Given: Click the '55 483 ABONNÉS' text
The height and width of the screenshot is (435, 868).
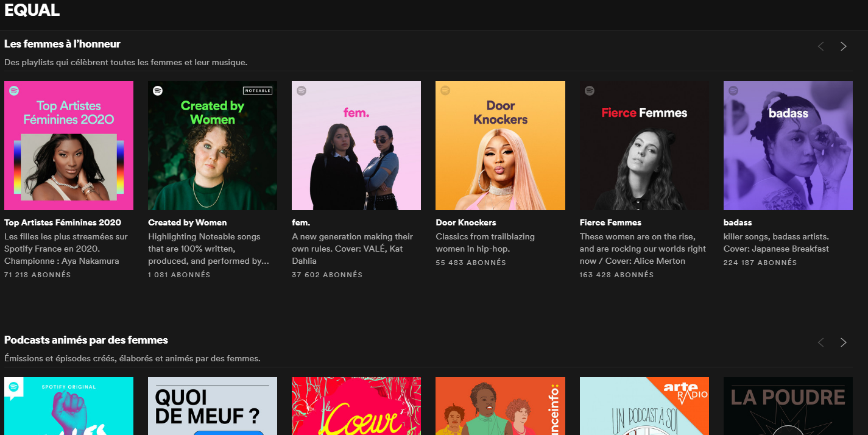Looking at the screenshot, I should tap(471, 263).
